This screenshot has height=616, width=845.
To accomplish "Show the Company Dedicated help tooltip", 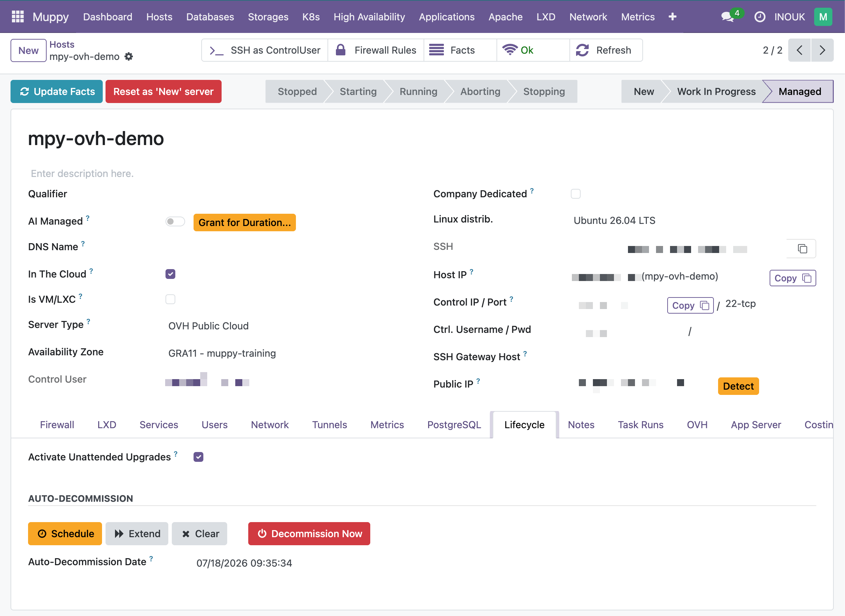I will click(x=532, y=191).
